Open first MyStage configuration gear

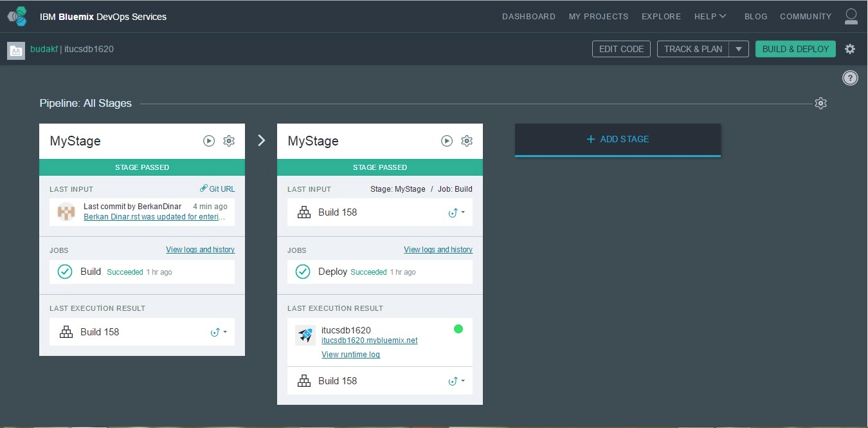click(229, 141)
